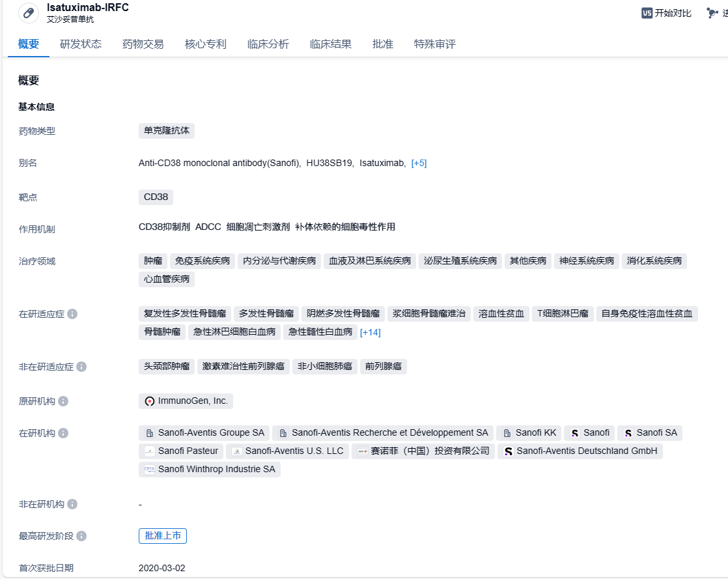Click info icon next to 最高研发阶段
The height and width of the screenshot is (579, 728).
point(81,536)
